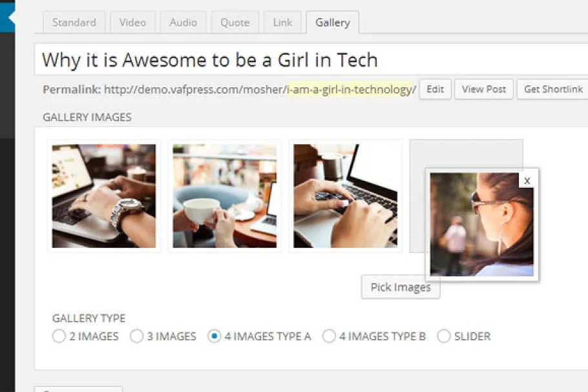Select the hands typing on keyboard thumbnail
Viewport: 588px width, 392px height.
click(x=346, y=196)
